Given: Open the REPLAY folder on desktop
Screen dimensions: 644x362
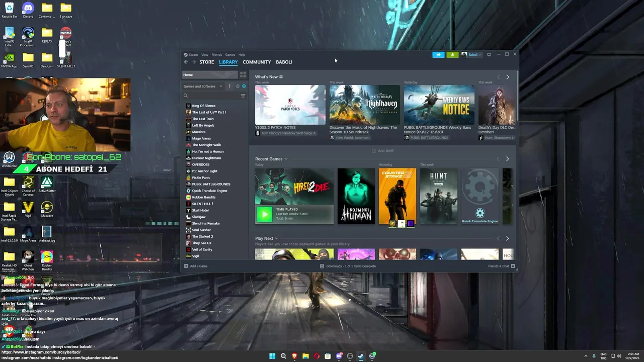Looking at the screenshot, I should click(x=47, y=35).
